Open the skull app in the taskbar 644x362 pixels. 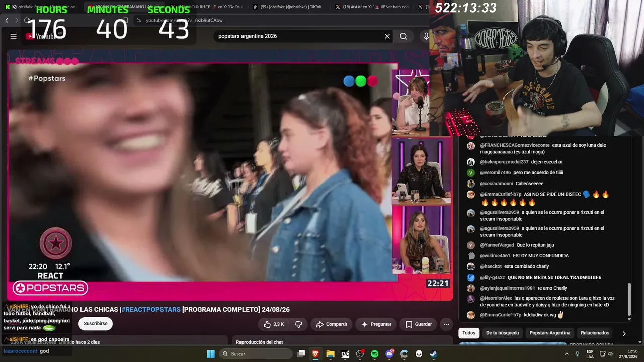419,354
